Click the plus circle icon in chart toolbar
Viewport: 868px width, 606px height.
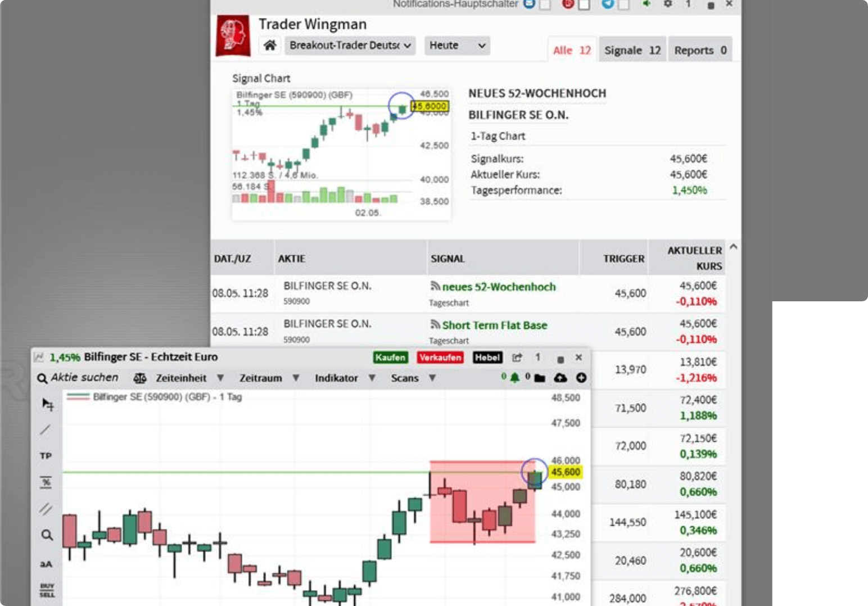581,378
